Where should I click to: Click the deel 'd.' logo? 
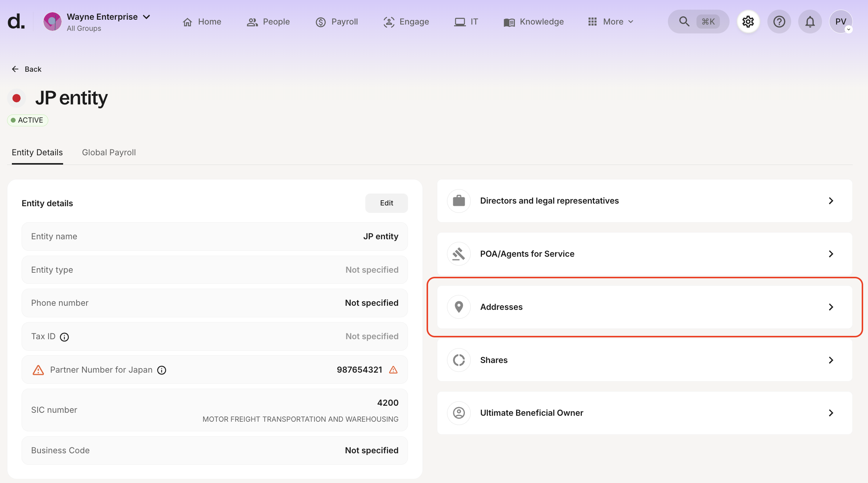(16, 22)
